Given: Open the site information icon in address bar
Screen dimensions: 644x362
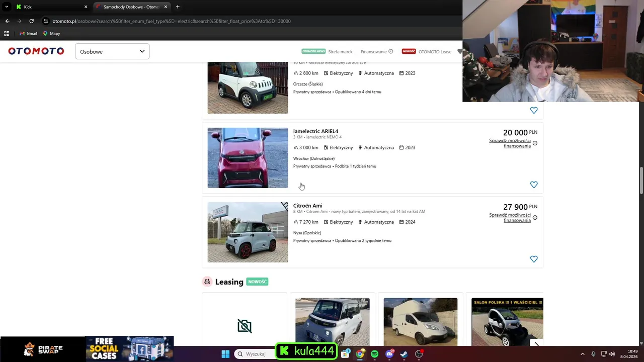Looking at the screenshot, I should click(x=46, y=21).
